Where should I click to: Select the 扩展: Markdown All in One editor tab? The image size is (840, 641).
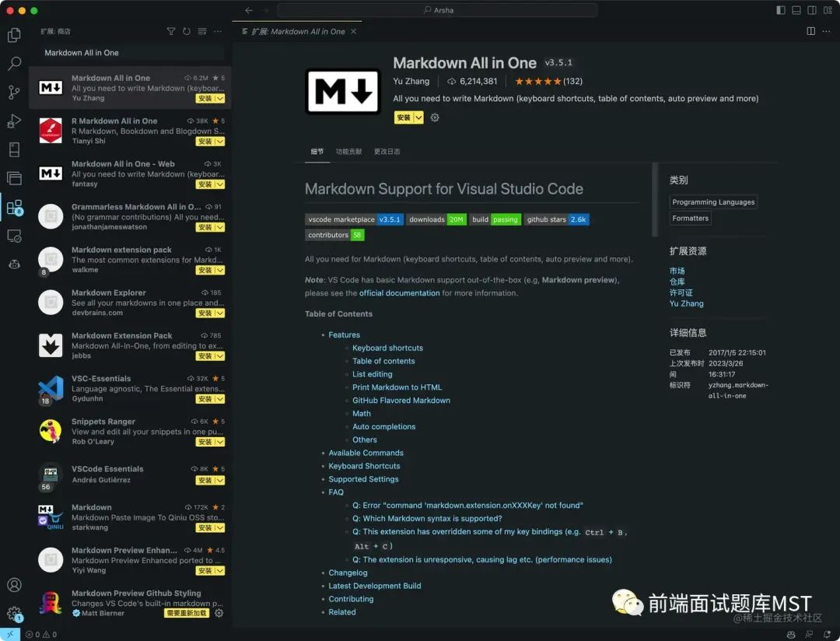pyautogui.click(x=297, y=32)
